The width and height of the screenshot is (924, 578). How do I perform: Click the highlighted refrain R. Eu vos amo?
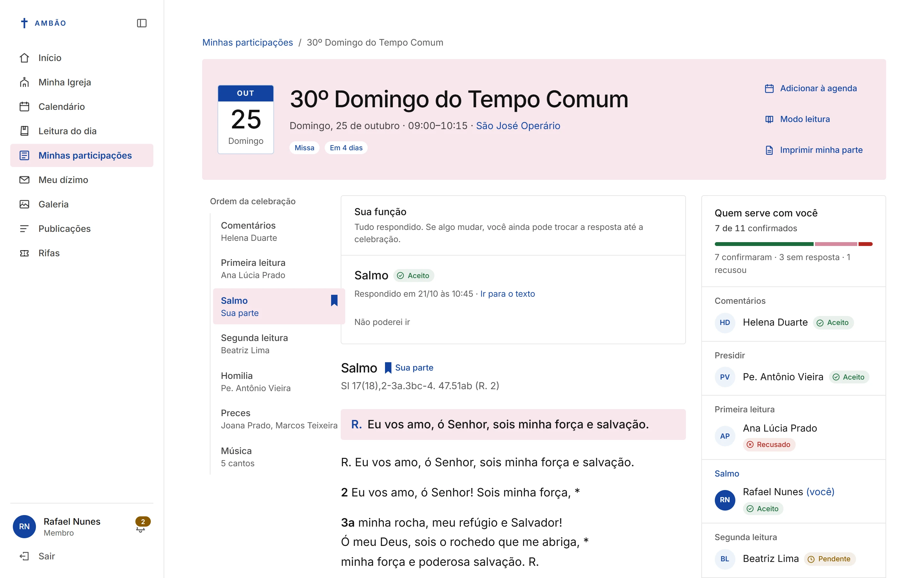point(513,424)
